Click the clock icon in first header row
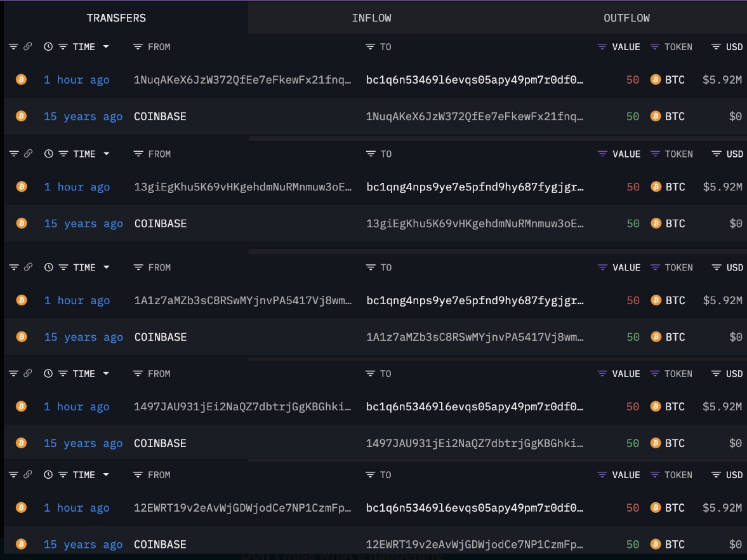747x560 pixels. point(48,47)
